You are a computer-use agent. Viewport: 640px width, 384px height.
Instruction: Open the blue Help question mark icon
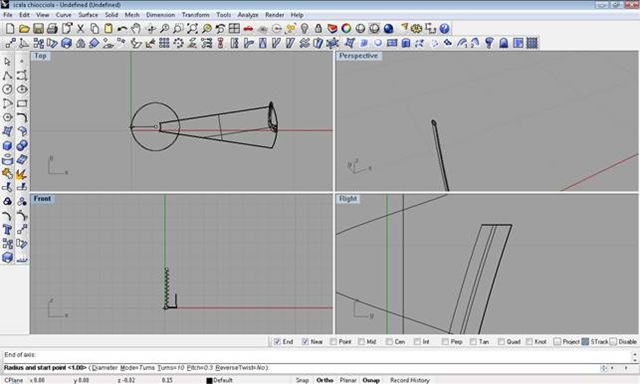pyautogui.click(x=444, y=29)
